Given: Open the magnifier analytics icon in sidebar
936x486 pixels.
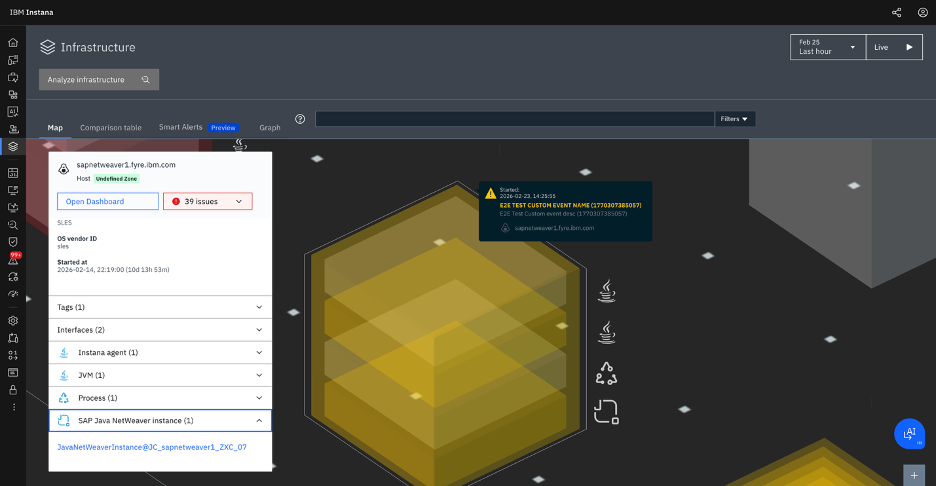Looking at the screenshot, I should pyautogui.click(x=13, y=225).
